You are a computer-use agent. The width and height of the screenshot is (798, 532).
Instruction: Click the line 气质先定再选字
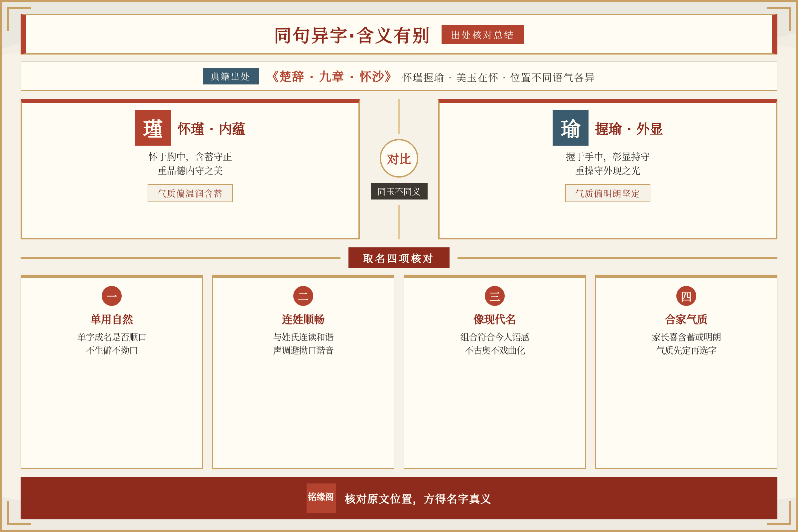point(686,350)
